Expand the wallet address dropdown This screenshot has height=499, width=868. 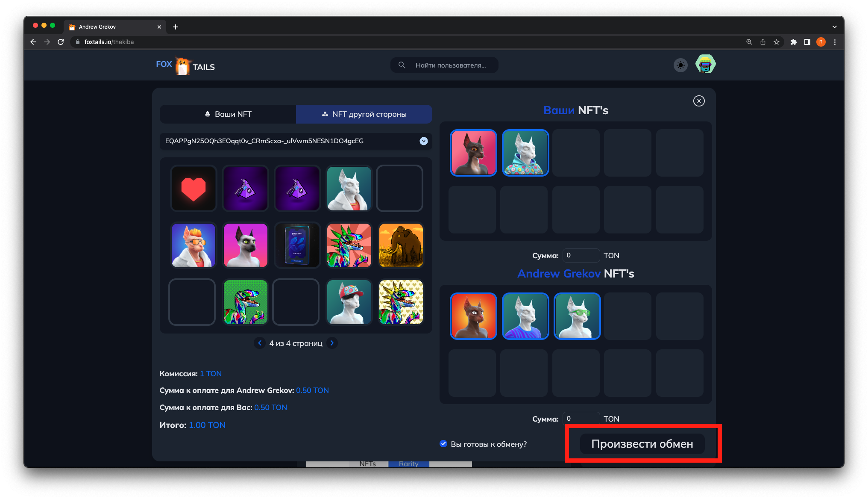point(423,141)
